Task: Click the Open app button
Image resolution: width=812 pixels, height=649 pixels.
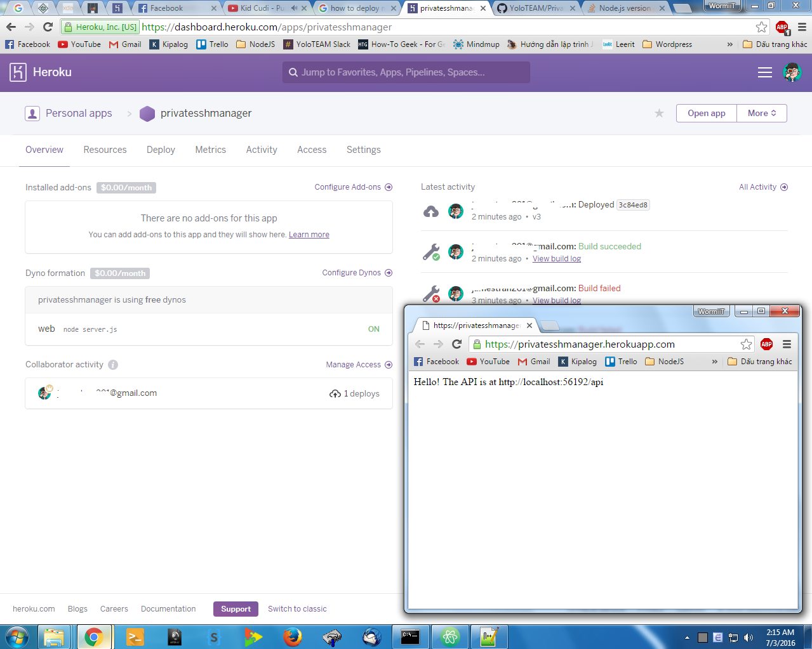Action: [707, 114]
